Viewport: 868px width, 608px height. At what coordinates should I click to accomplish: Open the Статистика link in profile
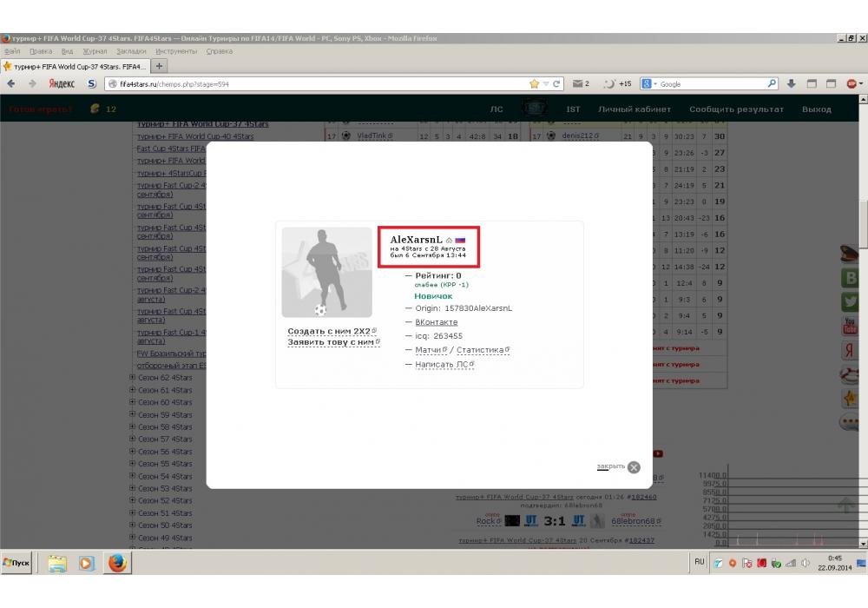coord(481,350)
